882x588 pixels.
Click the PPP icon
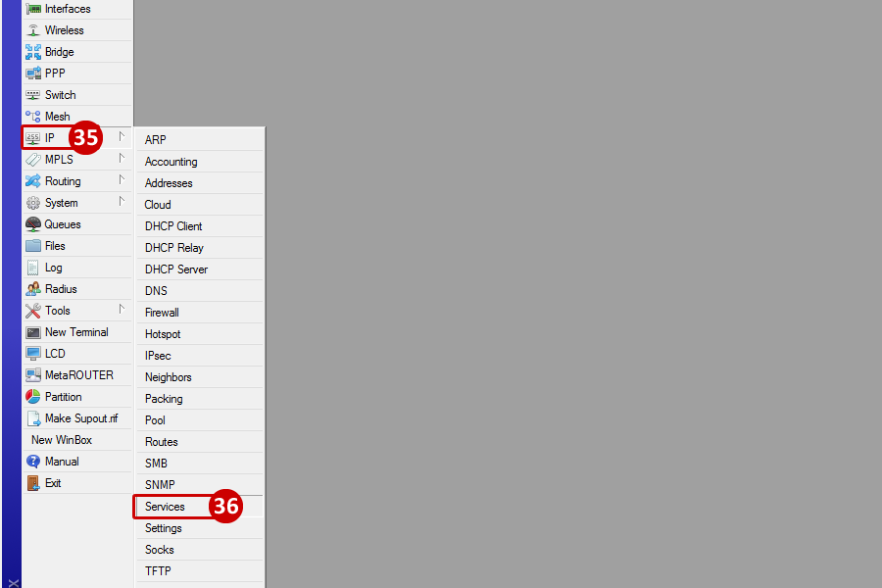click(33, 73)
